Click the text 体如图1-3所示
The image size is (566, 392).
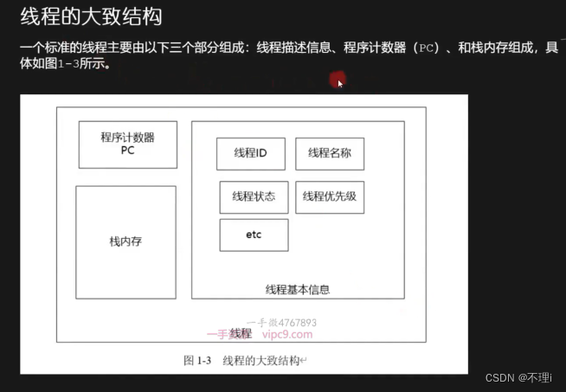click(x=65, y=63)
